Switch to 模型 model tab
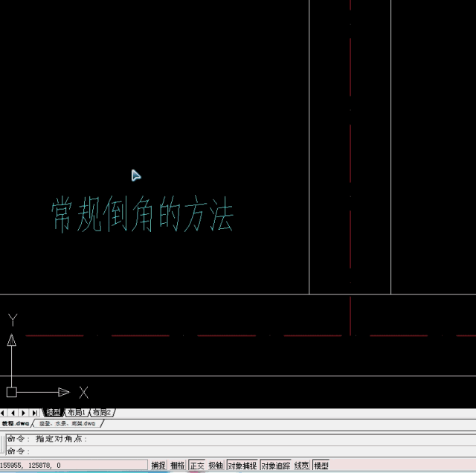The image size is (476, 473). coord(54,413)
